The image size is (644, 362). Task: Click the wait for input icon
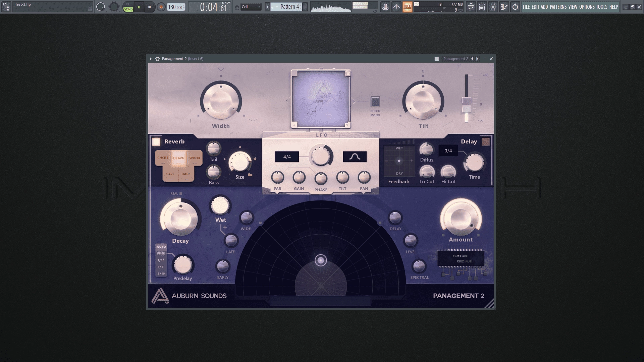click(396, 7)
